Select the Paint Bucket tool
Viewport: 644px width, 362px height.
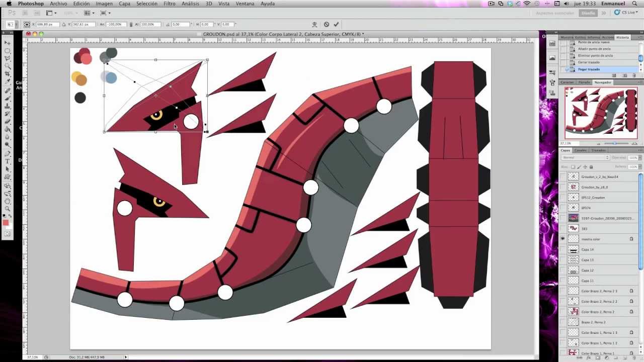tap(8, 129)
